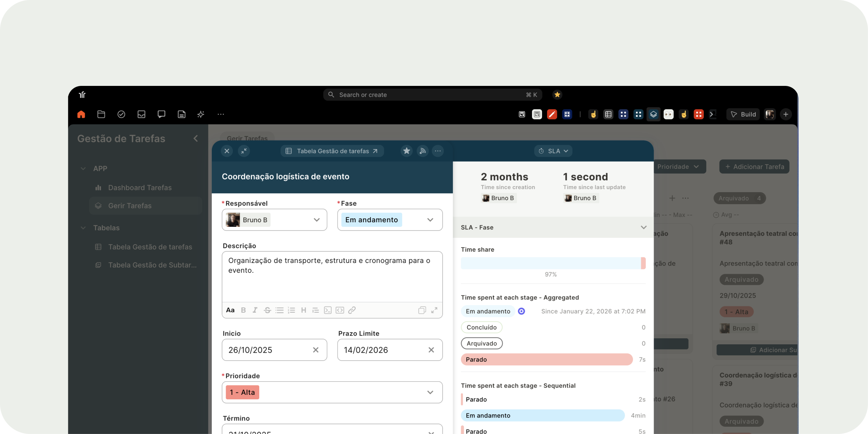The image size is (868, 434).
Task: Open the folder icon in top toolbar
Action: tap(101, 114)
